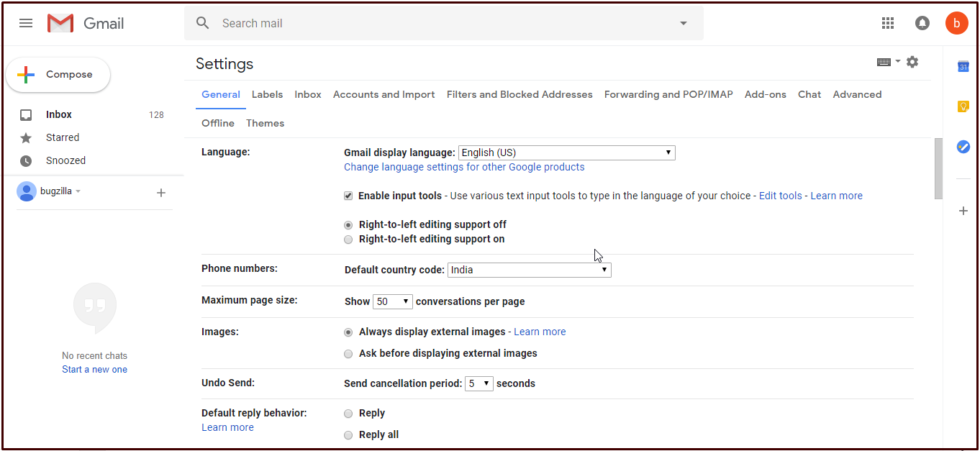Open the settings gear icon
The height and width of the screenshot is (451, 980).
click(x=912, y=62)
